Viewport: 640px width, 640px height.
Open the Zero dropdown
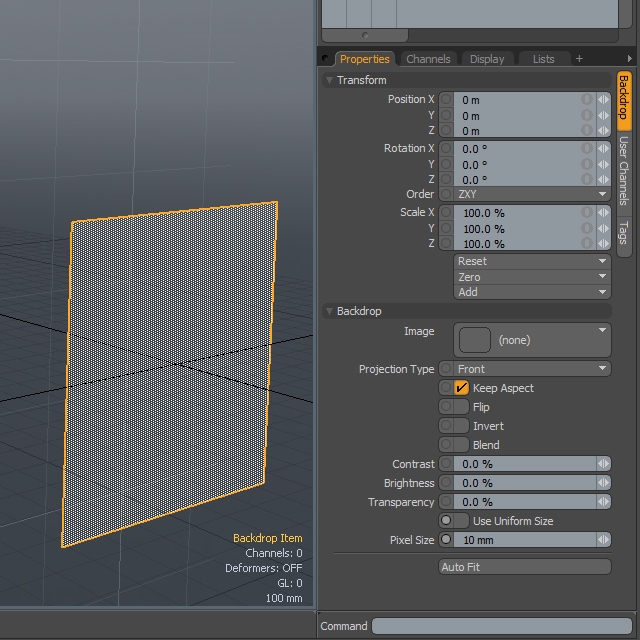tap(532, 277)
